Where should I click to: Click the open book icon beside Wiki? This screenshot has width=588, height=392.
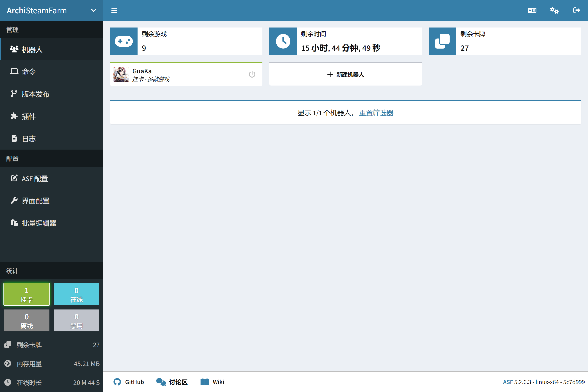click(x=205, y=382)
